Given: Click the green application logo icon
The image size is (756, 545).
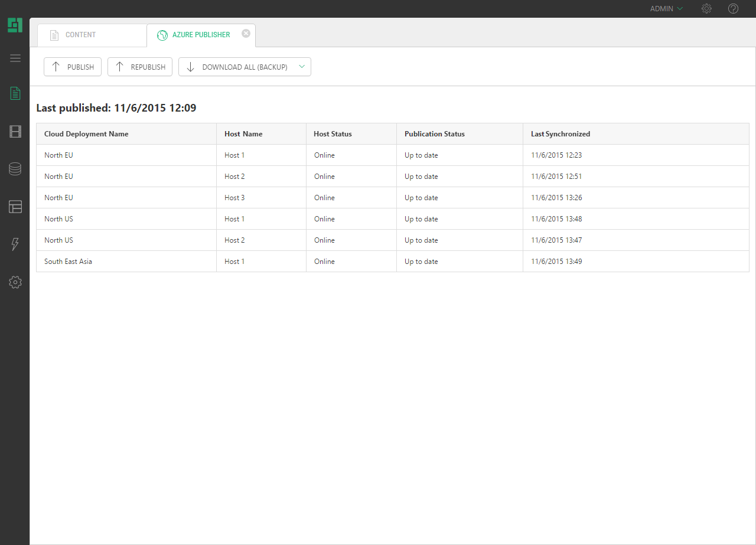Looking at the screenshot, I should [15, 25].
